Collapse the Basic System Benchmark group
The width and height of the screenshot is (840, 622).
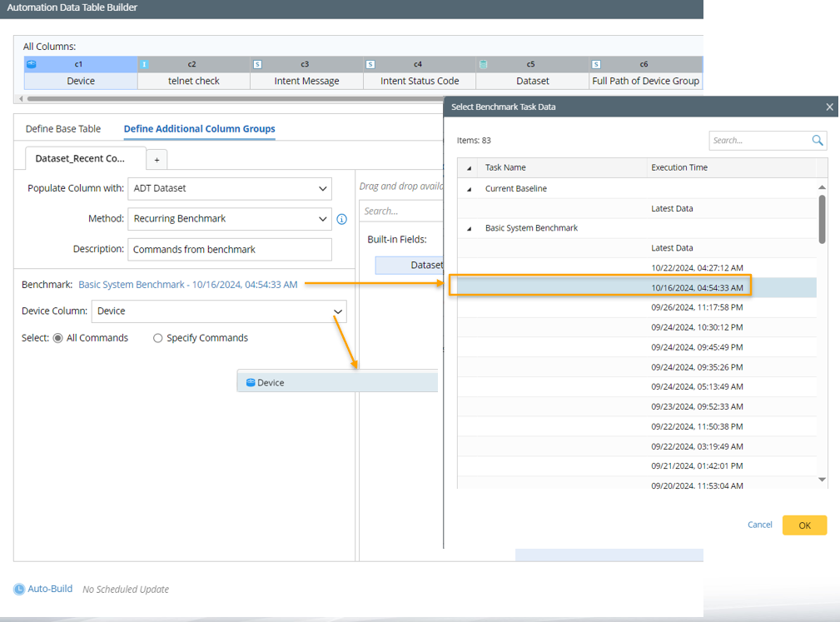pyautogui.click(x=469, y=228)
